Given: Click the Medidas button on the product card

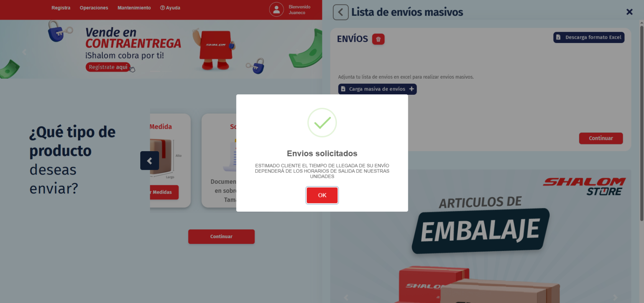Looking at the screenshot, I should pyautogui.click(x=164, y=192).
